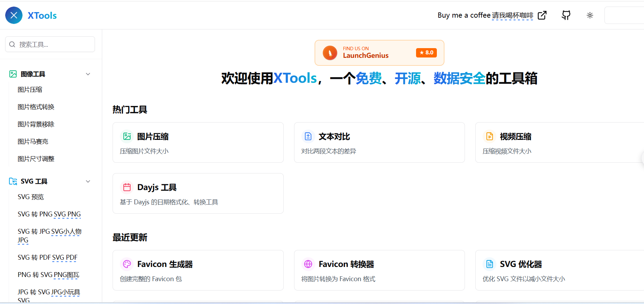Image resolution: width=644 pixels, height=304 pixels.
Task: Click the SVG 优化器 file icon
Action: tap(489, 264)
